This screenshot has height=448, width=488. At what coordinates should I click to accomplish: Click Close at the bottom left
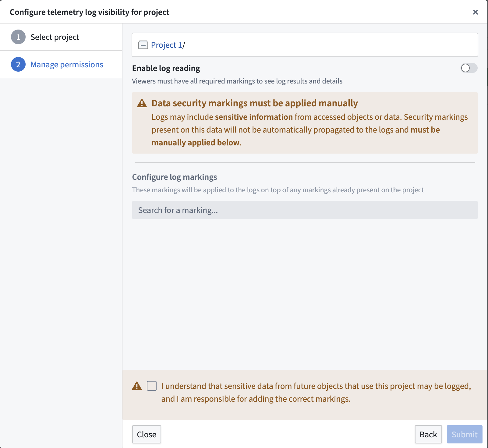(147, 434)
